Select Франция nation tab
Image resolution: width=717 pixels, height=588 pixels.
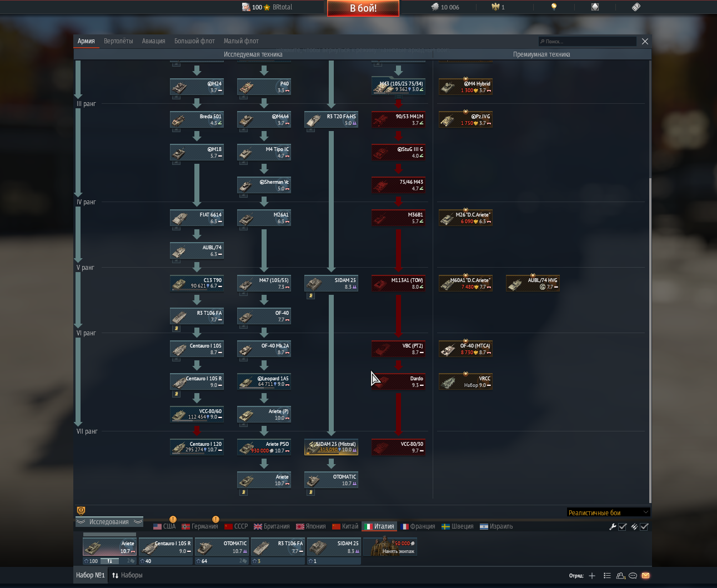(x=418, y=526)
